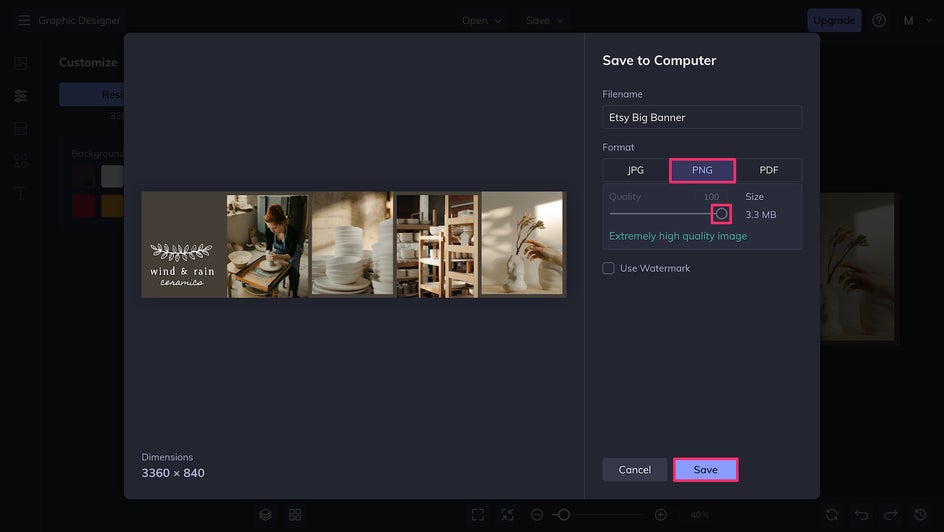The image size is (944, 532).
Task: Pick the gray background color swatch
Action: 112,176
